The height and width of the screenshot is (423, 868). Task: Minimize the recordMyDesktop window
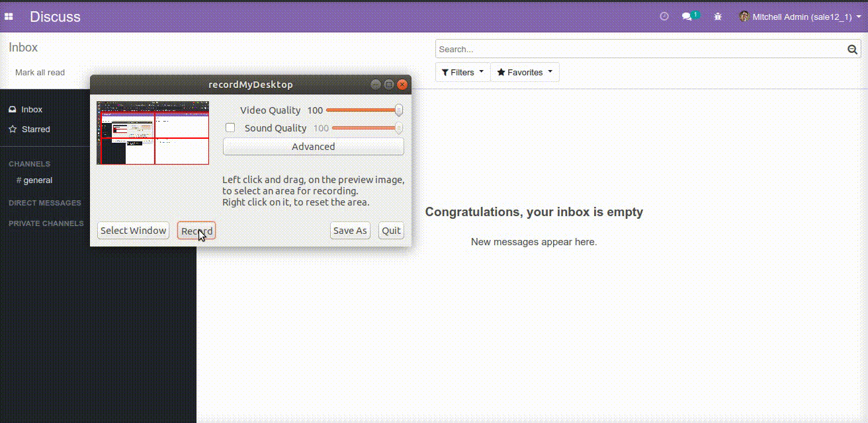(376, 85)
